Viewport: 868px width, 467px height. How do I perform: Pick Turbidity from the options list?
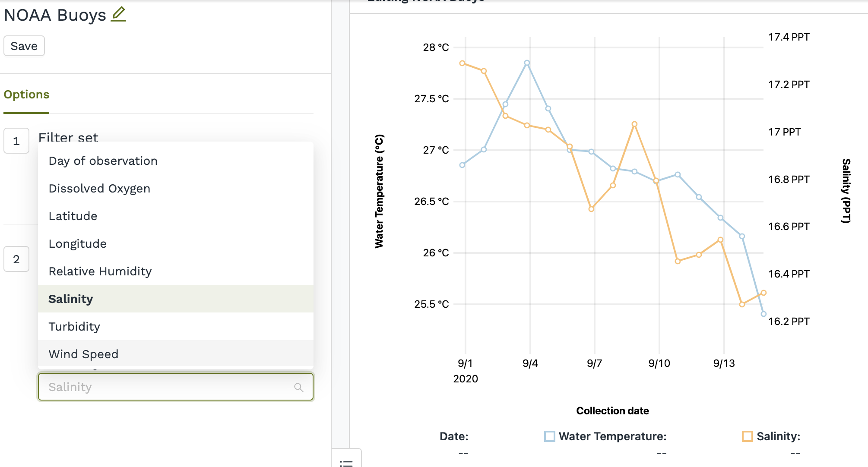point(74,327)
